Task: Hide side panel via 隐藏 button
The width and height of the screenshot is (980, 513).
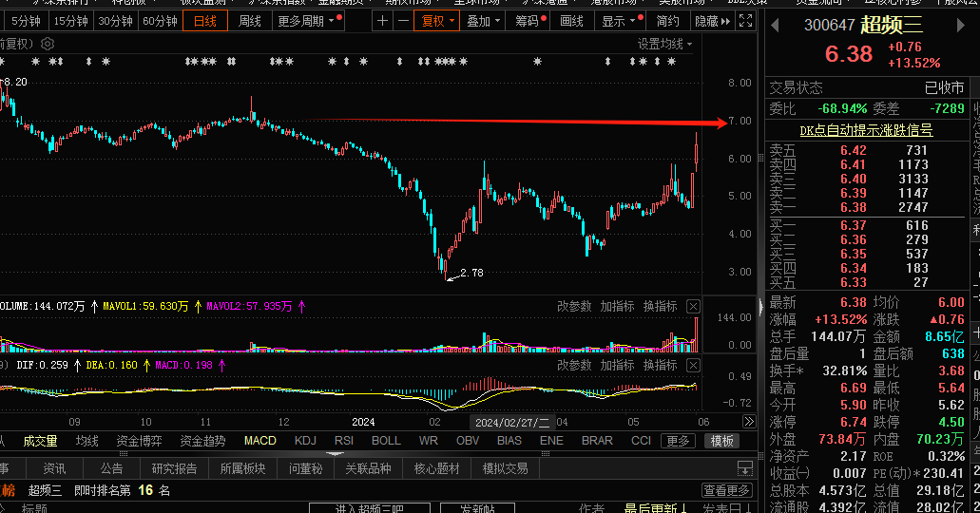Action: coord(713,21)
